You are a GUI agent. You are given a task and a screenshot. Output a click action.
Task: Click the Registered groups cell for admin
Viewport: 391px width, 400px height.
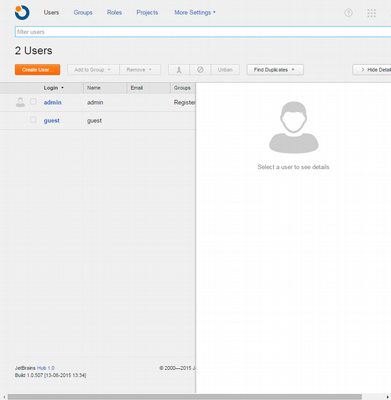coord(184,102)
